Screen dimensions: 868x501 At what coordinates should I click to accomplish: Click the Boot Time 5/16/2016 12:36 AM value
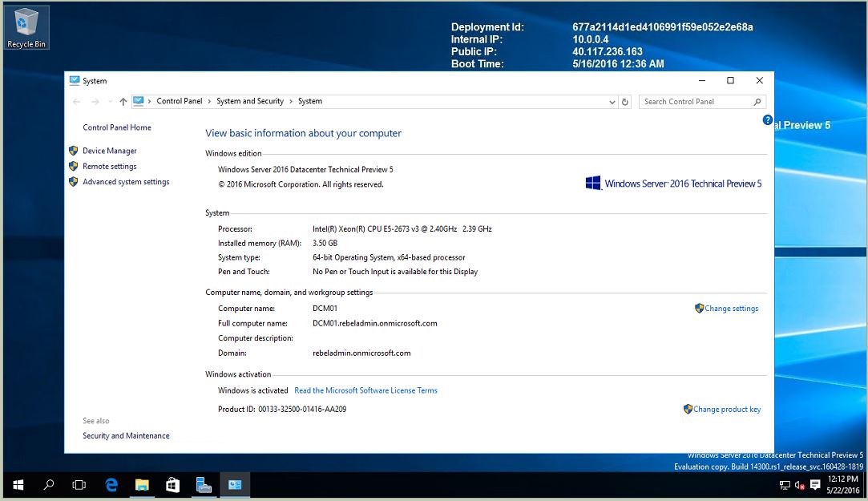[618, 63]
